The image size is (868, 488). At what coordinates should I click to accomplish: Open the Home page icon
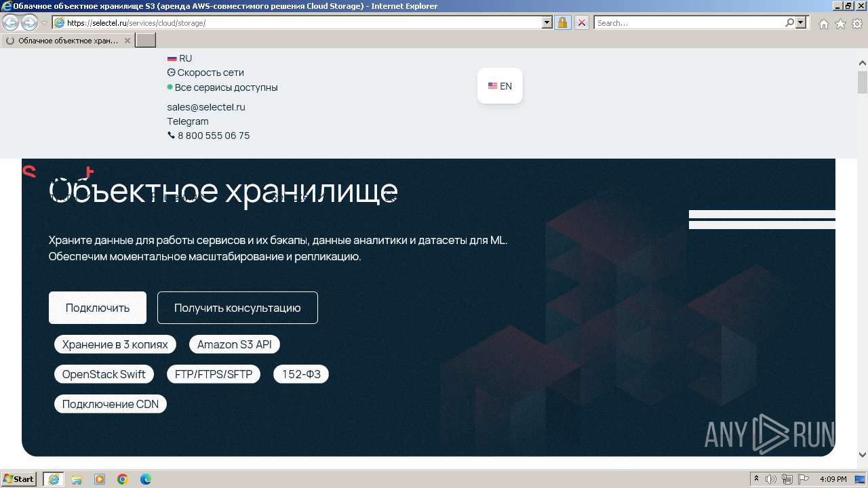coord(823,24)
